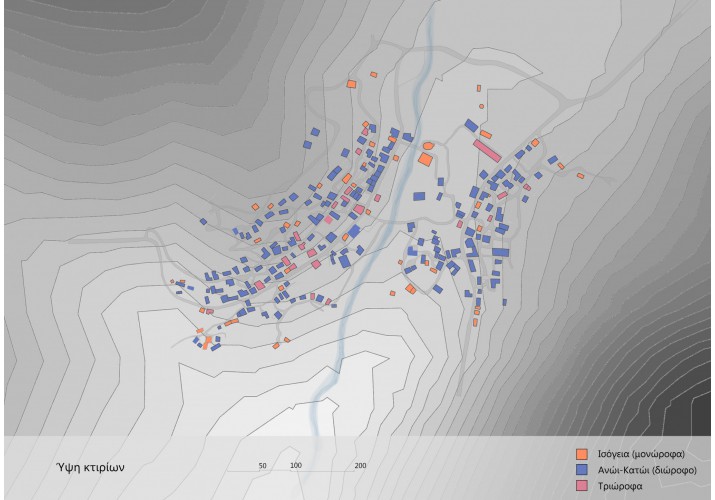
Task: Click the Ισόγεια (μονώροφα) legend label
Action: coord(641,454)
